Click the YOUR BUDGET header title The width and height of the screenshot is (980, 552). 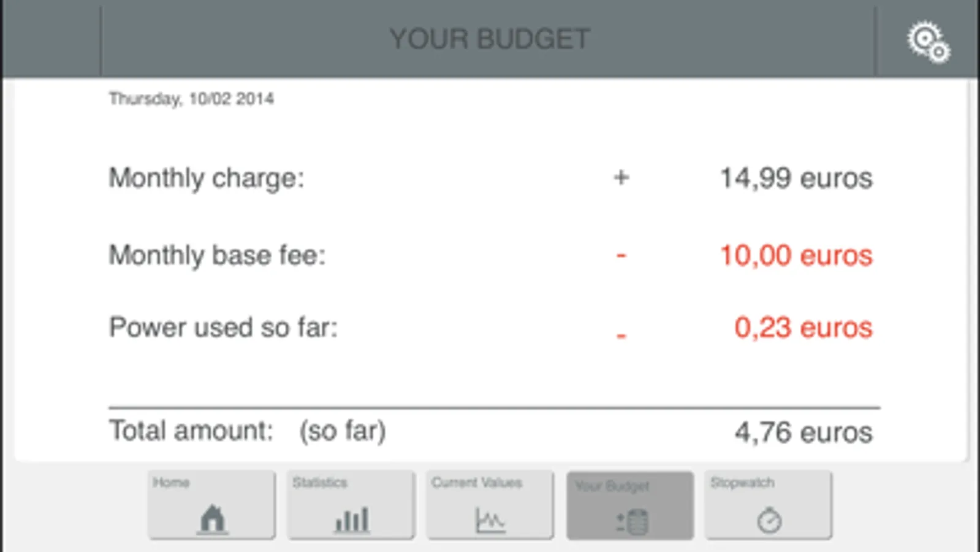point(490,39)
